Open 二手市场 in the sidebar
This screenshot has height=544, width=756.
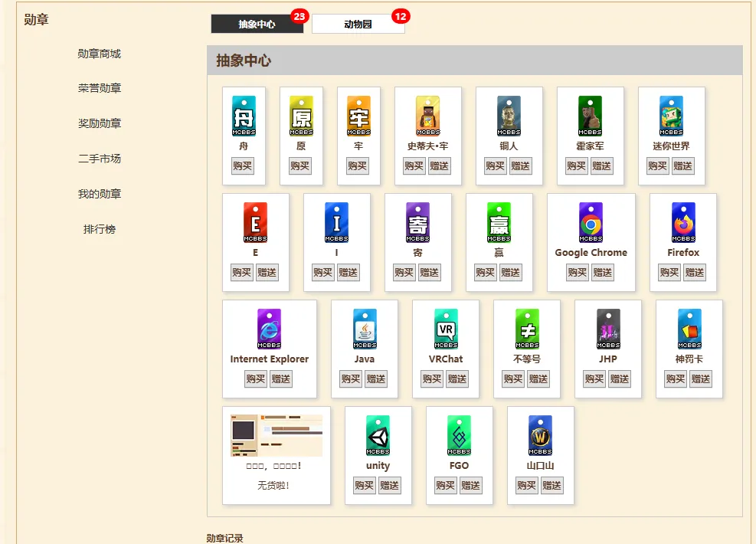click(100, 159)
